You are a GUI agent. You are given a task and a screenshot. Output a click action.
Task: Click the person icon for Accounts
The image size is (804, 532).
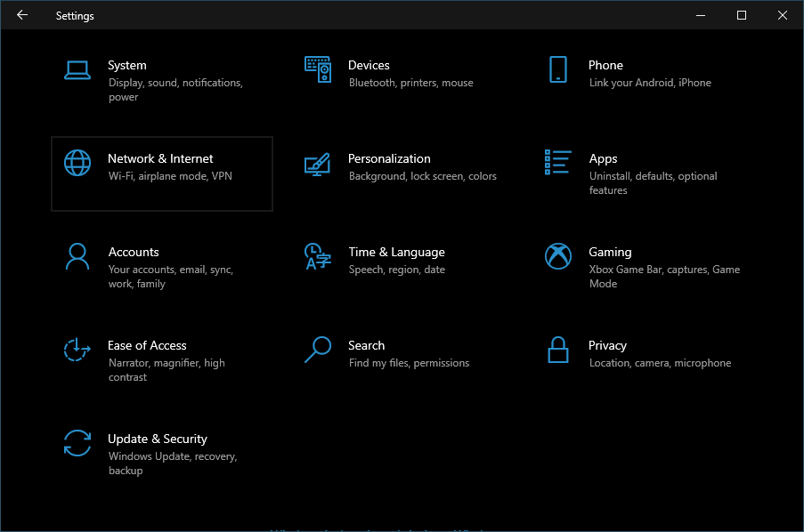coord(77,256)
